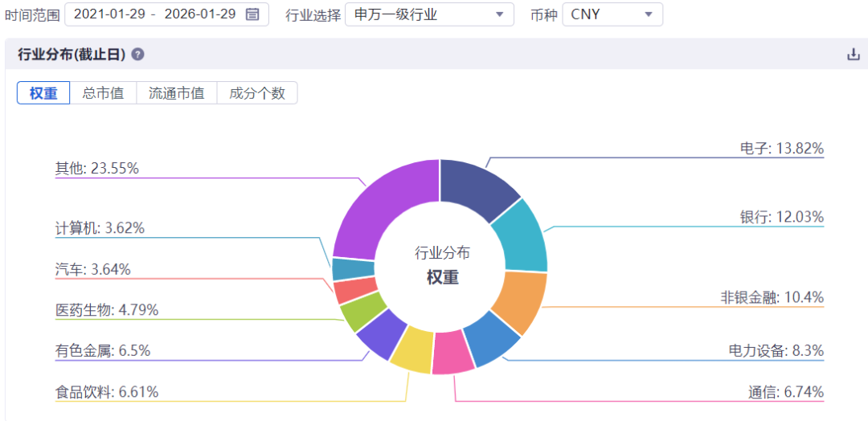Click the label 通信: 6.74%

click(785, 393)
